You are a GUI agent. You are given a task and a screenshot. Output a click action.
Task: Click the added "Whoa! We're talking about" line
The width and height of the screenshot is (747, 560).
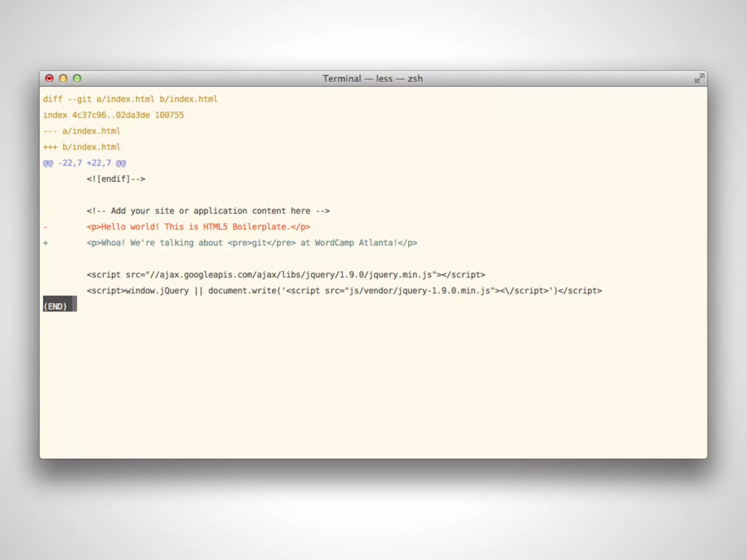(252, 243)
